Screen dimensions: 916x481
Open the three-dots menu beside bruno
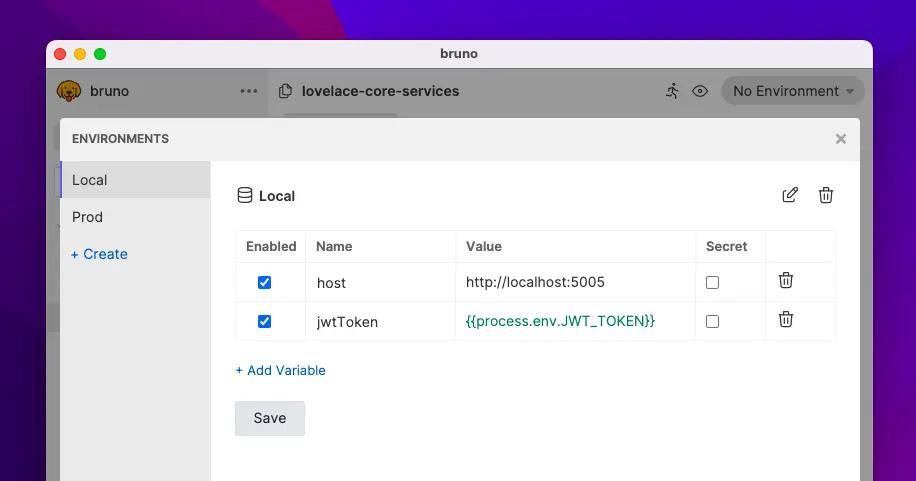(249, 91)
